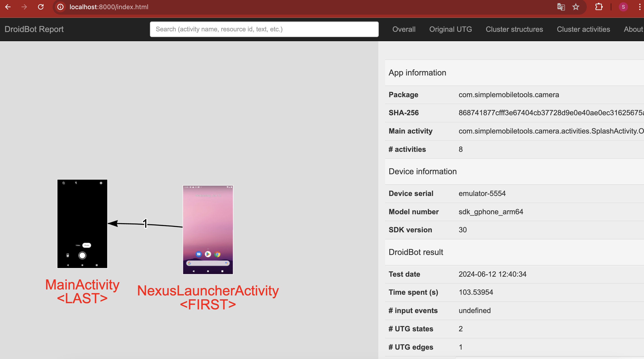This screenshot has width=644, height=359.
Task: Select the Cluster structures tab
Action: pos(514,29)
